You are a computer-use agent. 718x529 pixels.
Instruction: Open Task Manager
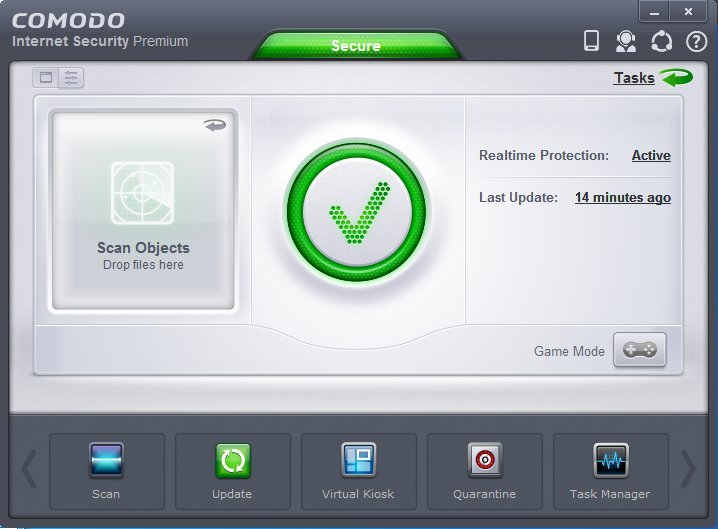tap(611, 471)
